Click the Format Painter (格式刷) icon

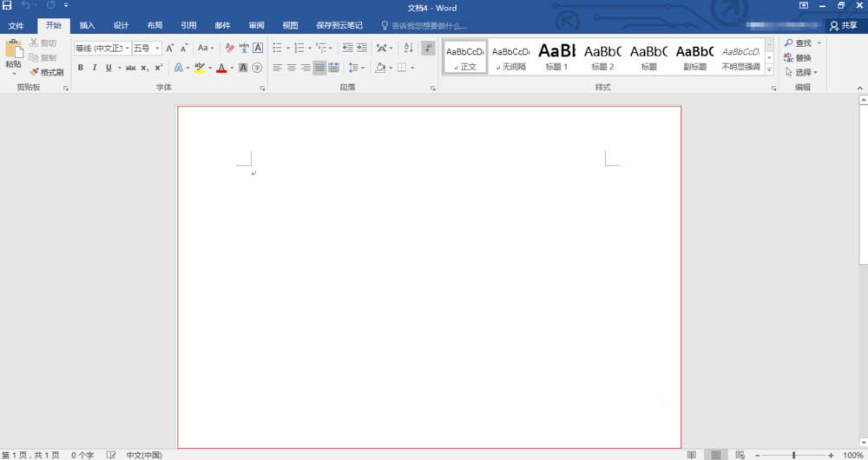click(46, 72)
